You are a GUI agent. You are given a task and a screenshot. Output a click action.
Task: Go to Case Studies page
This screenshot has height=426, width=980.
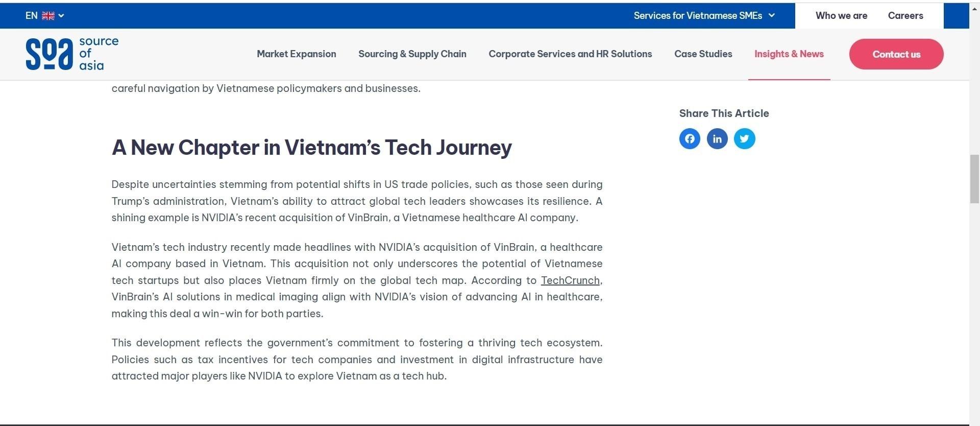point(703,54)
